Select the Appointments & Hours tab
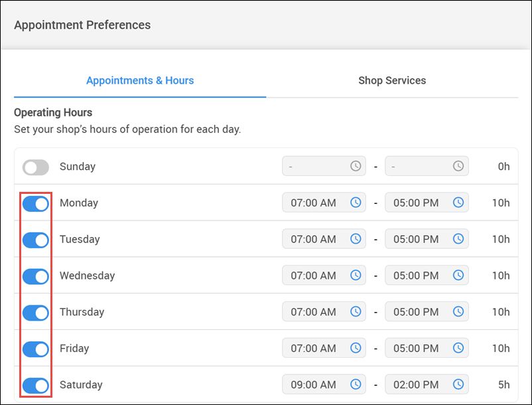The width and height of the screenshot is (532, 405). 139,80
